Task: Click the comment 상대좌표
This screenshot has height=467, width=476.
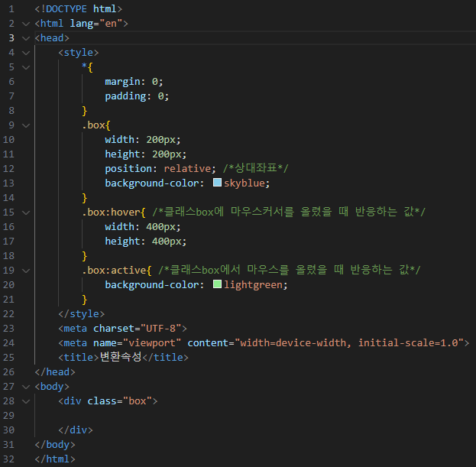Action: point(256,168)
